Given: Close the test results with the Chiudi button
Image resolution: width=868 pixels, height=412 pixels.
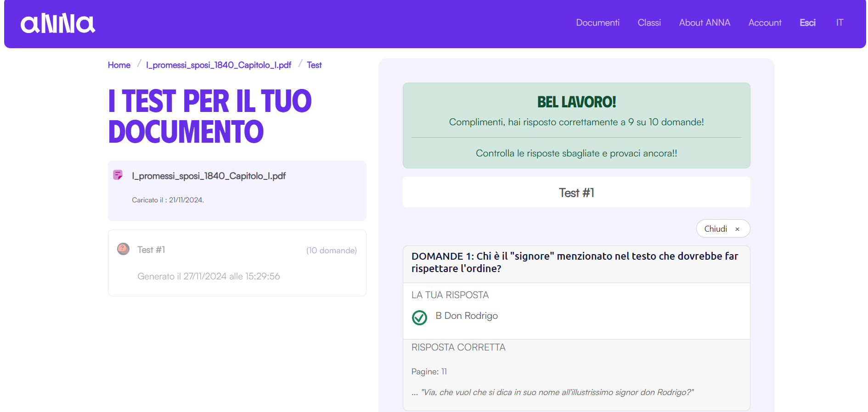Looking at the screenshot, I should tap(722, 228).
